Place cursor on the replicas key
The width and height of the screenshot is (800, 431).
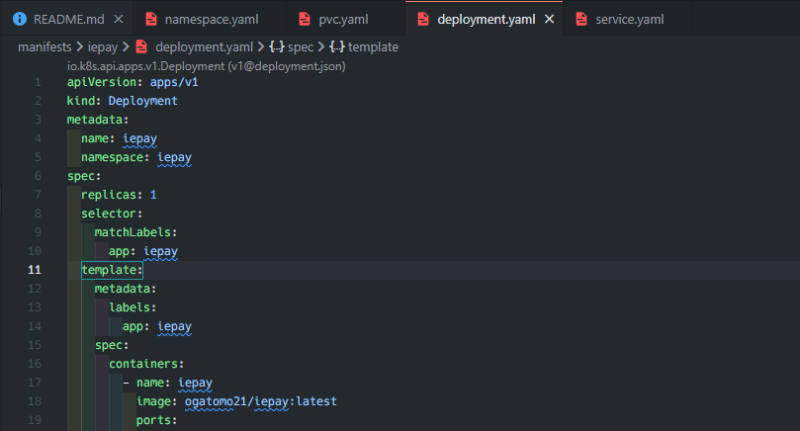pos(109,194)
